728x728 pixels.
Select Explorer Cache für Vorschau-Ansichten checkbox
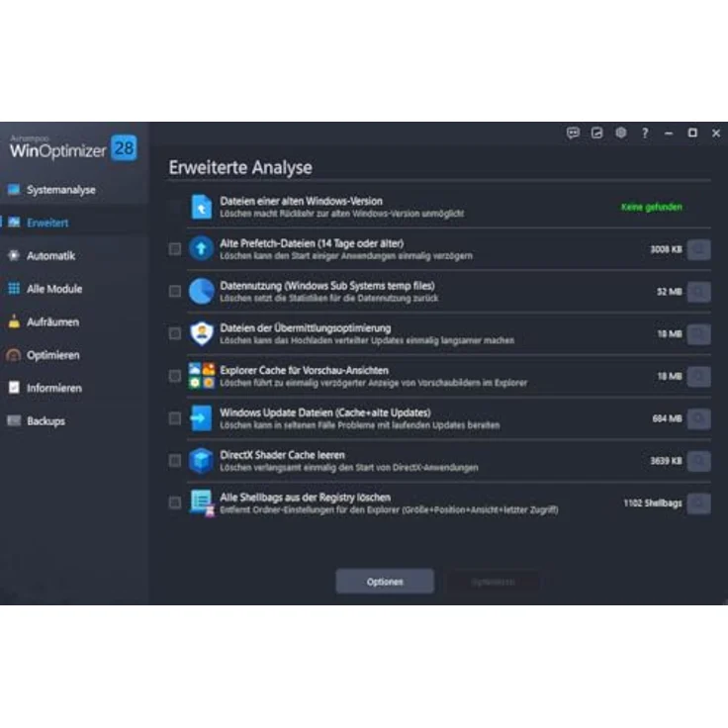point(175,376)
